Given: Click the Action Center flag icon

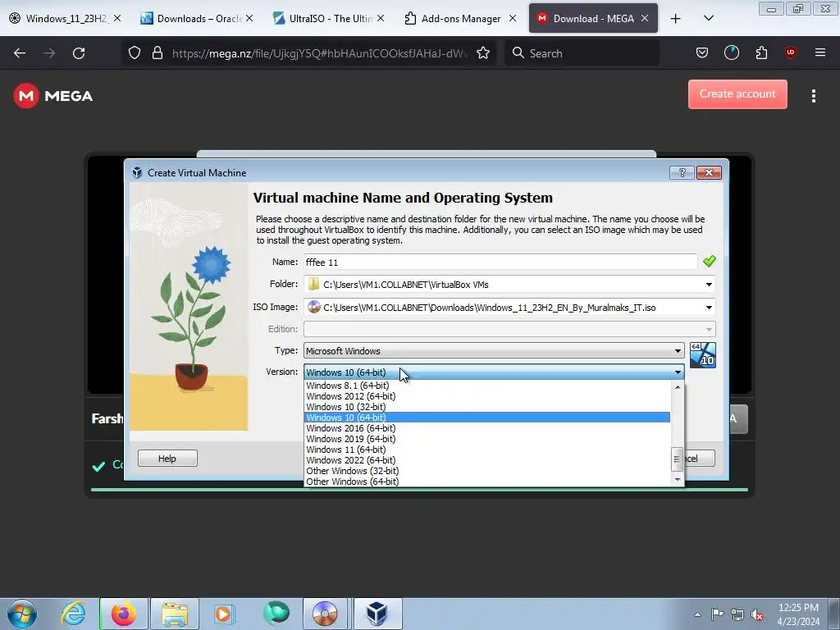Looking at the screenshot, I should point(717,614).
